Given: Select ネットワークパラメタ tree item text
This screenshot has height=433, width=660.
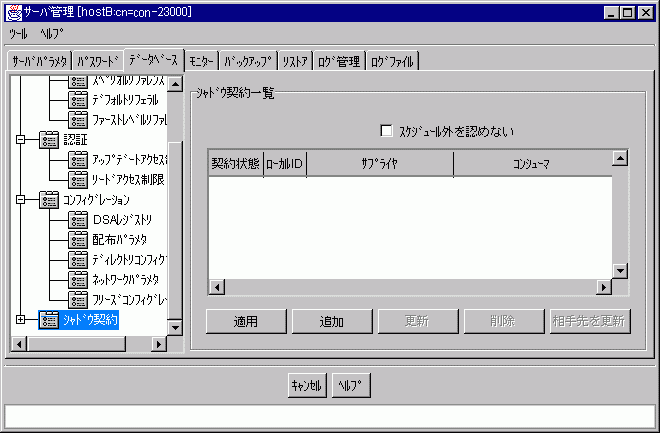Looking at the screenshot, I should [x=125, y=280].
